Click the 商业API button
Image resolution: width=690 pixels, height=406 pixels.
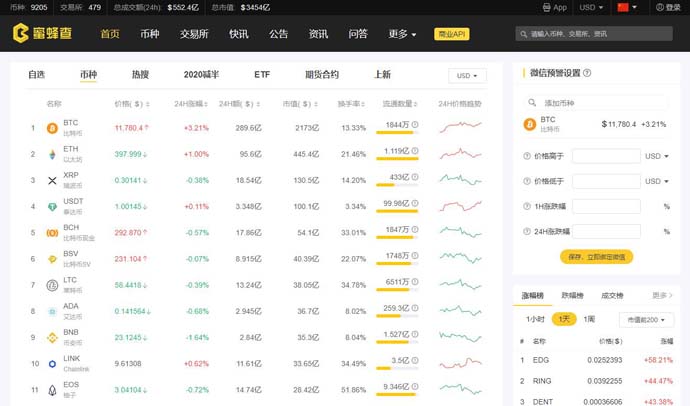(x=455, y=34)
